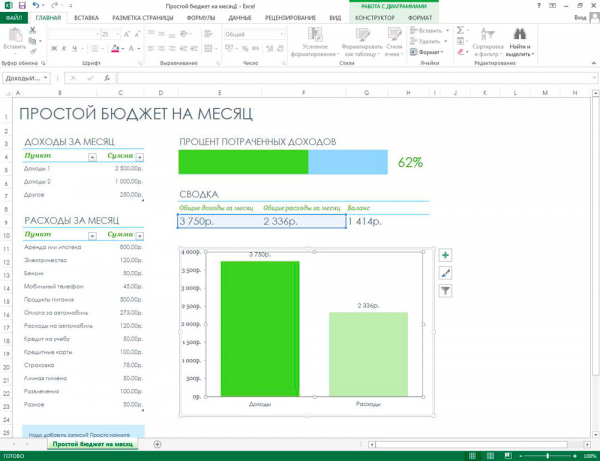Increase font size with larger A icon

tap(127, 34)
